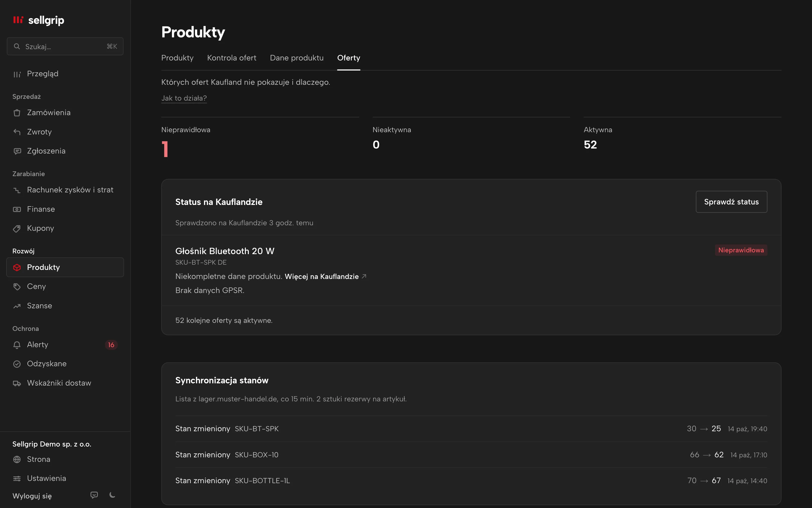Click the Sprawdź status button
This screenshot has width=812, height=508.
(731, 202)
